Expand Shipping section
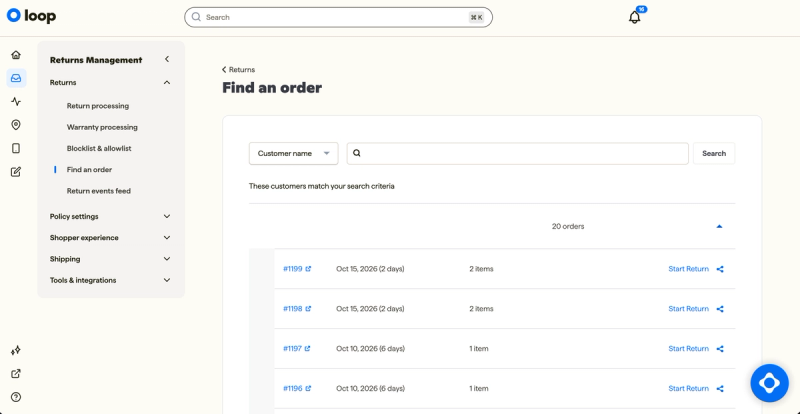Screen dimensions: 800x414 [167, 259]
